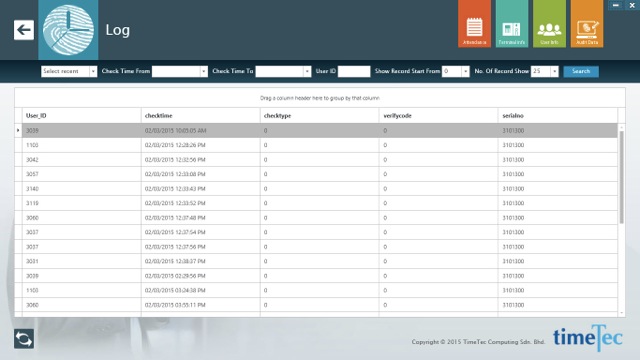Select the cell with User_ID 3057
The image size is (640, 360).
[x=82, y=174]
